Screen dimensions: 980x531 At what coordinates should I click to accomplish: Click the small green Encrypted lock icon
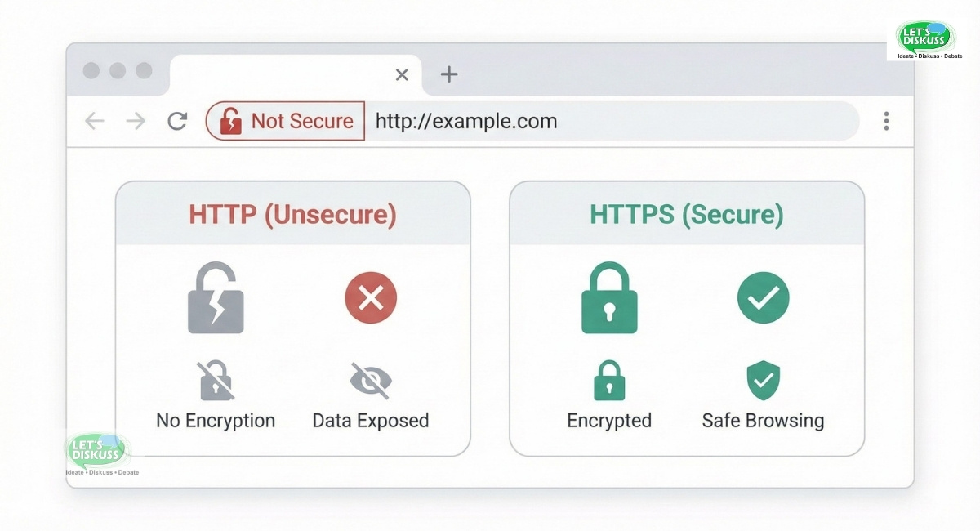(609, 380)
